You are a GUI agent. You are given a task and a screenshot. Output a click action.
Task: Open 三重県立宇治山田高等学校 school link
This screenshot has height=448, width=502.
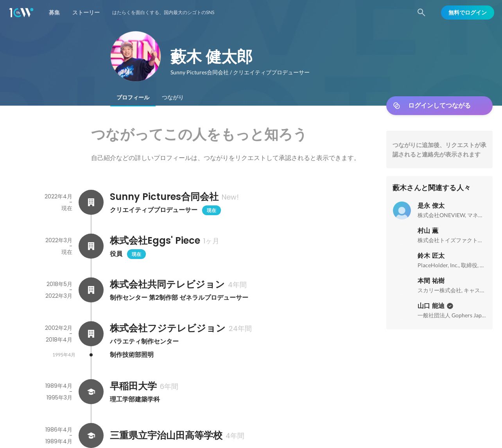click(x=166, y=435)
